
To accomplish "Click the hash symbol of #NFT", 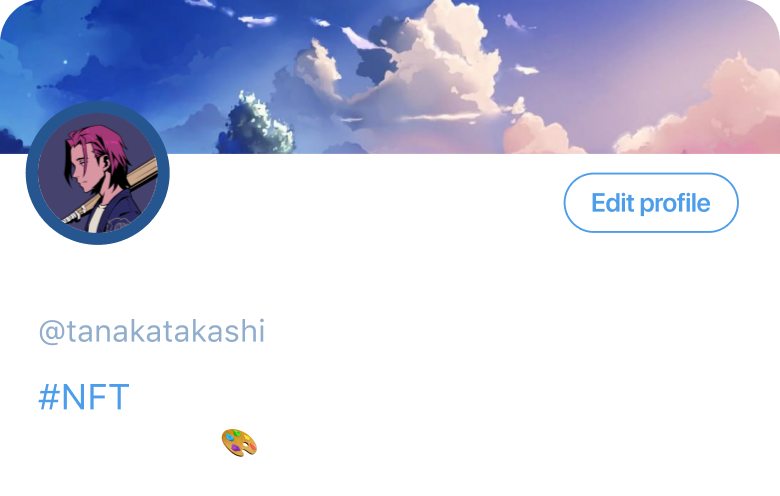I will [x=49, y=397].
